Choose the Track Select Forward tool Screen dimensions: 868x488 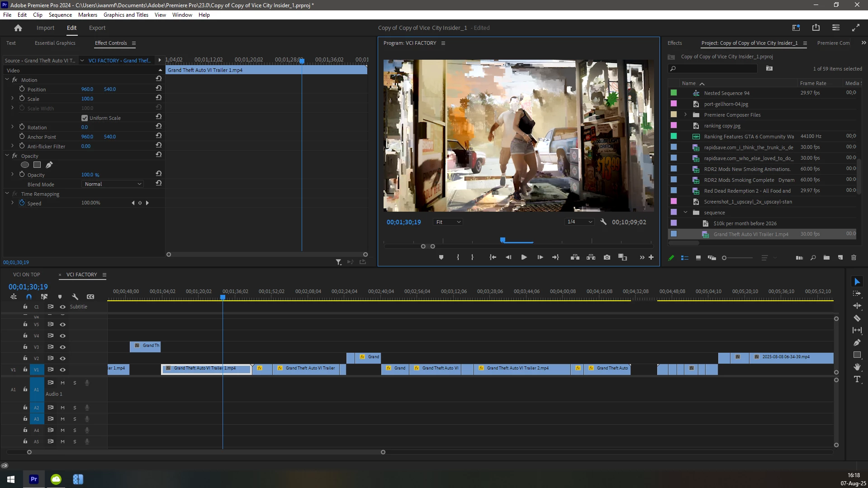[857, 294]
